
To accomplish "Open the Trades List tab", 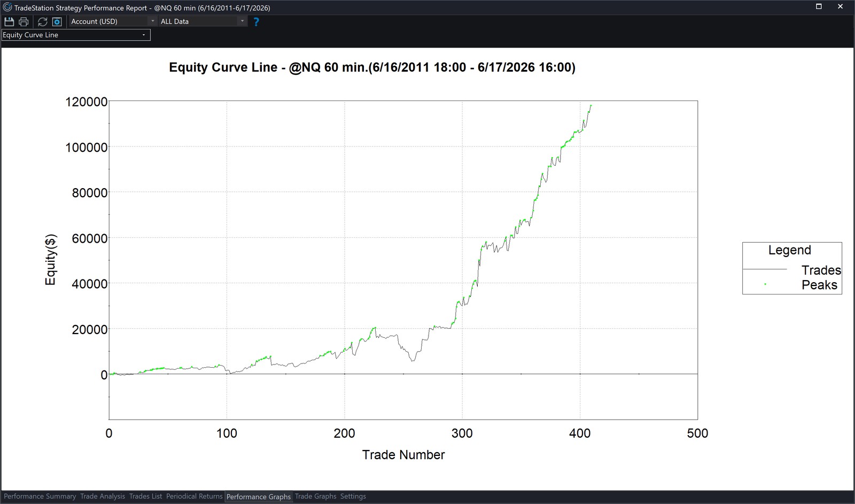I will [x=145, y=497].
